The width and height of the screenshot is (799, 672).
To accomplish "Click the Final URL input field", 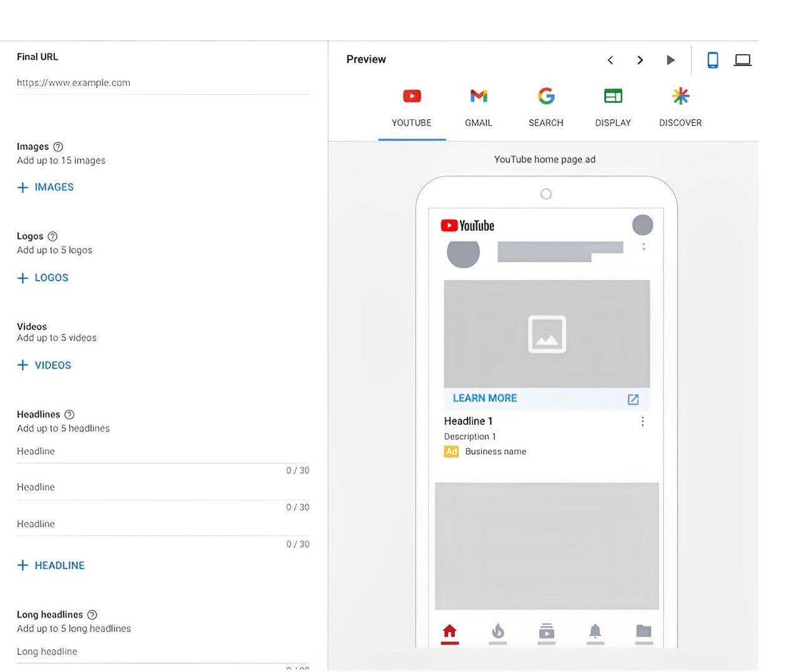I will (x=163, y=83).
